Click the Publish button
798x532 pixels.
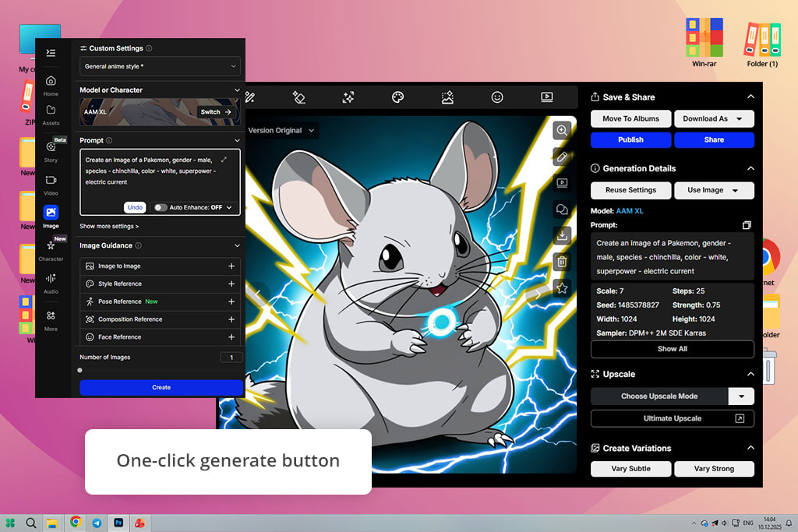(630, 140)
